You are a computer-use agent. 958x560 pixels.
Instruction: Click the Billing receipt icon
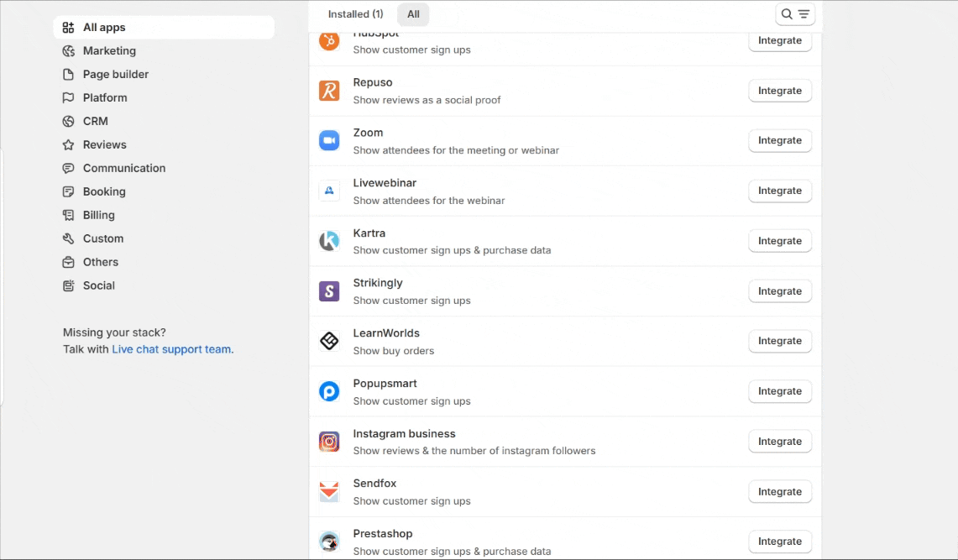(x=69, y=215)
